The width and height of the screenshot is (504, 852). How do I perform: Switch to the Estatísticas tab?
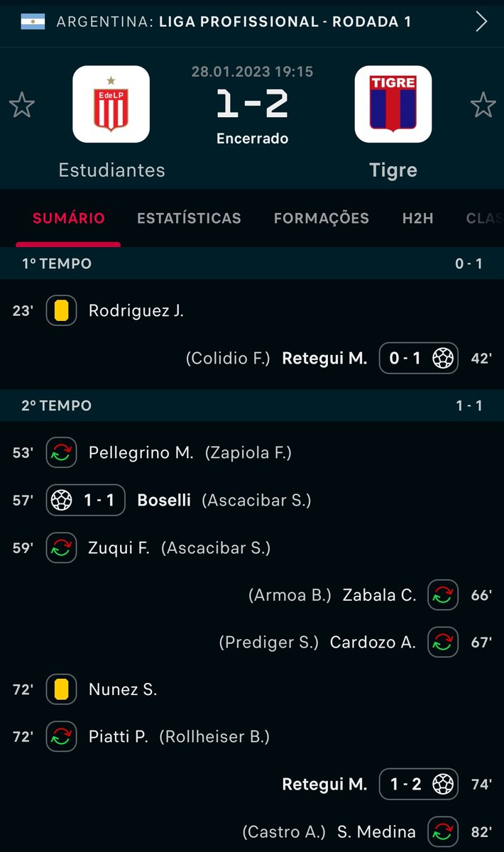[189, 218]
